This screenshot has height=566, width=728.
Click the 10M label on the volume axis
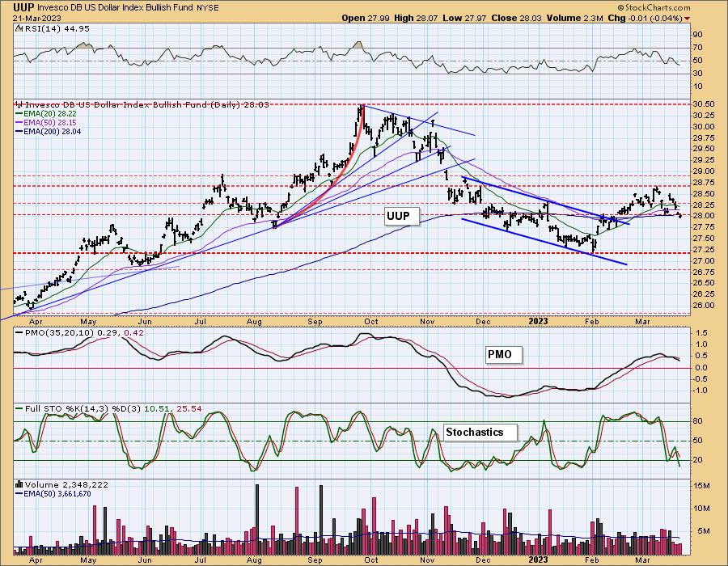point(701,509)
